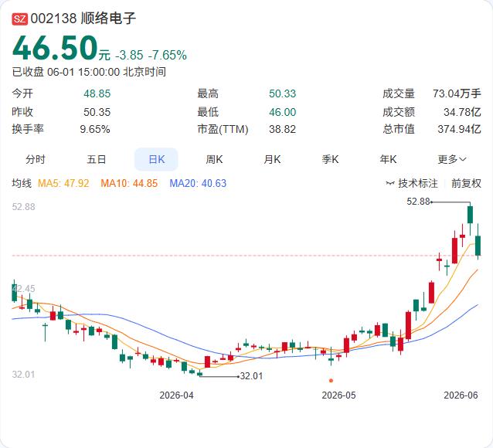Image resolution: width=493 pixels, height=448 pixels.
Task: Click the -3.85 price change value
Action: (x=129, y=56)
